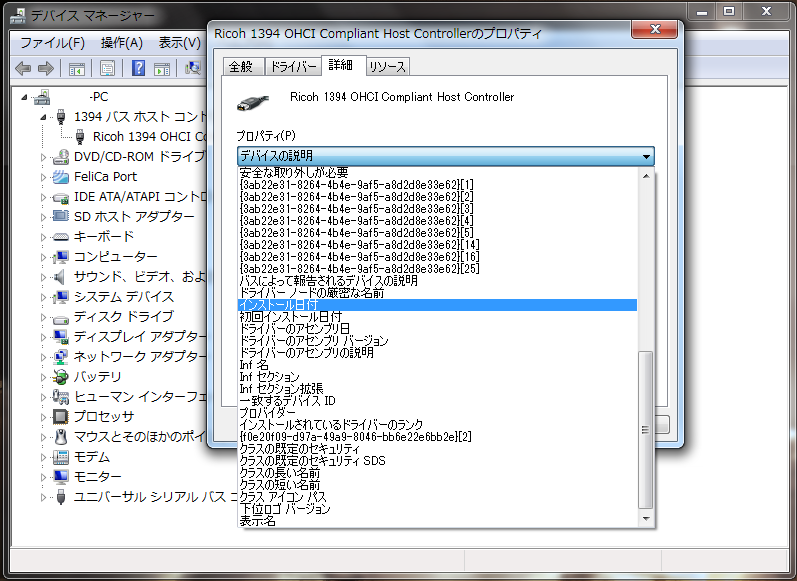The image size is (797, 581).
Task: Select Ricoh 1394 OHCI tree item
Action: click(x=149, y=137)
